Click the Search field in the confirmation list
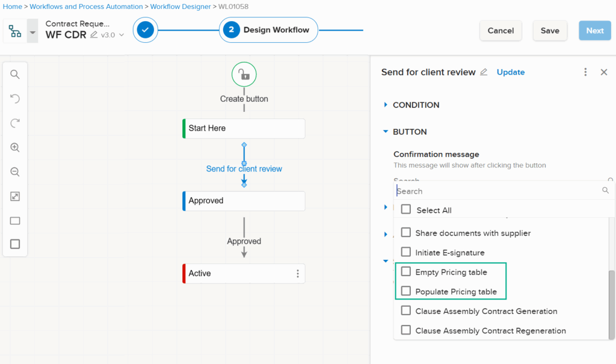This screenshot has width=616, height=364. point(499,190)
